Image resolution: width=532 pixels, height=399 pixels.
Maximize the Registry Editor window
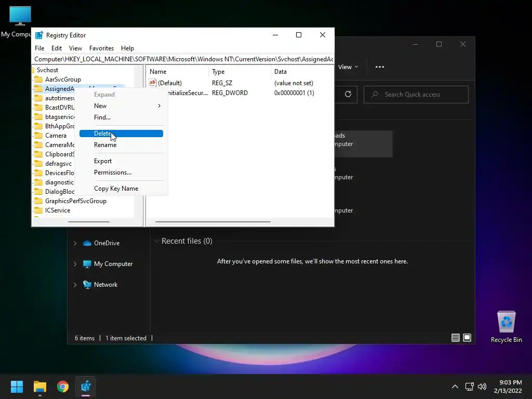click(299, 35)
